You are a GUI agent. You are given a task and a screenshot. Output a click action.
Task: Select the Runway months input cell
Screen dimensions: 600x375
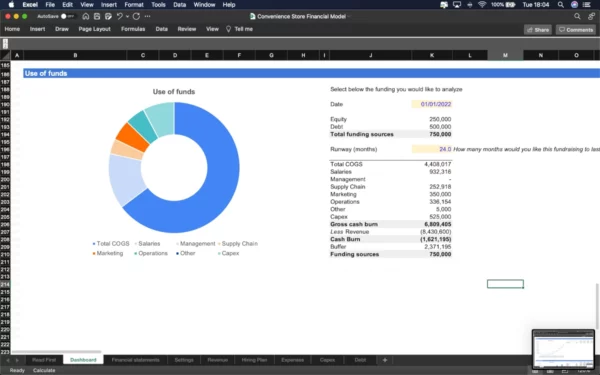(x=432, y=149)
